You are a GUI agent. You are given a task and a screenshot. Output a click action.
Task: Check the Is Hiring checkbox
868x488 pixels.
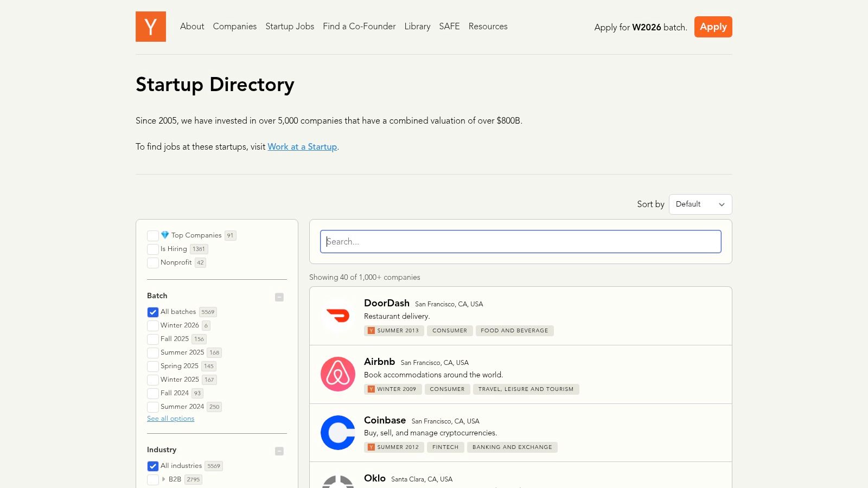pos(152,249)
